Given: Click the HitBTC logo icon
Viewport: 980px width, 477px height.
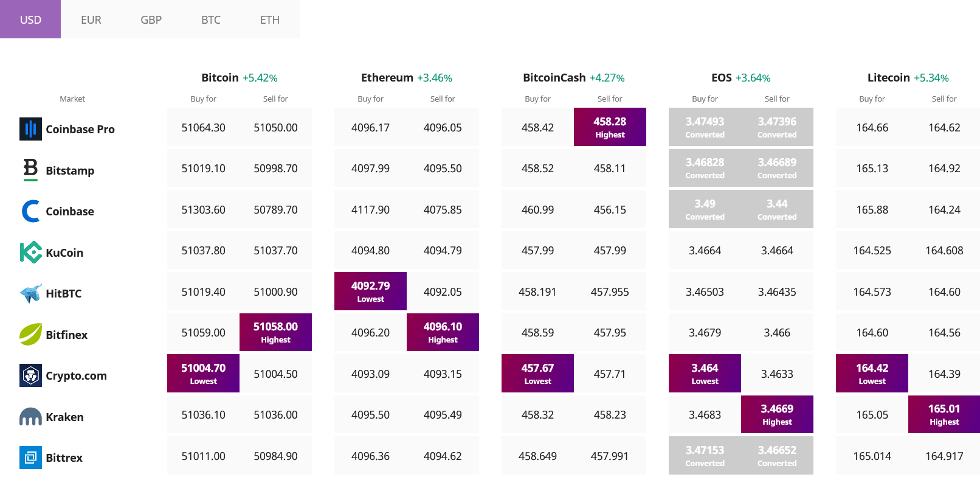Looking at the screenshot, I should tap(30, 293).
